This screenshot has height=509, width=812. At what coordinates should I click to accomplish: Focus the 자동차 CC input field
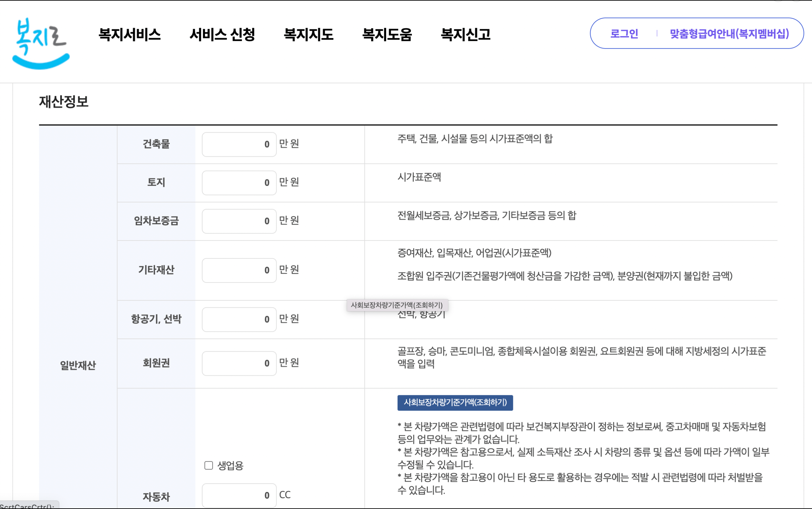239,496
